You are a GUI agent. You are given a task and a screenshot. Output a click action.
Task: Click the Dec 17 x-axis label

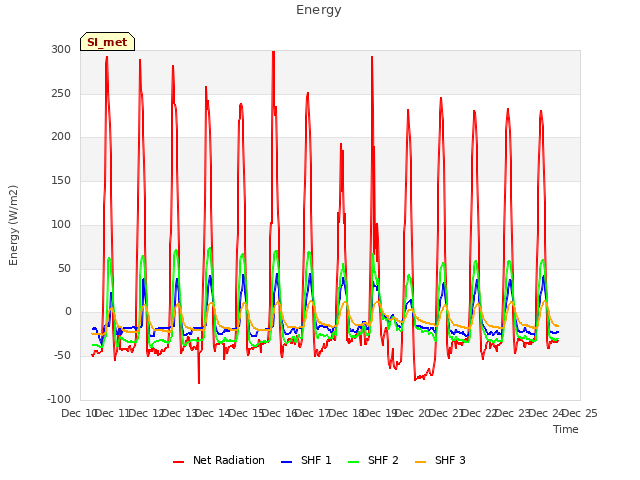click(x=312, y=413)
